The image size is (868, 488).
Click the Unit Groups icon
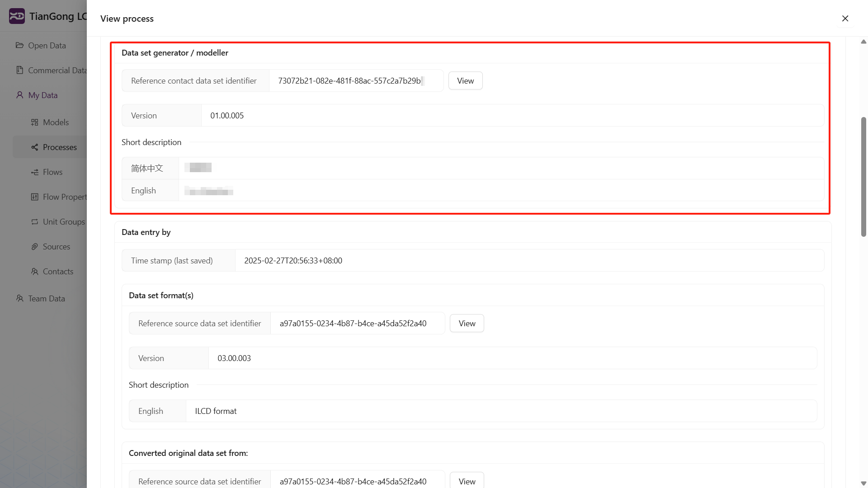[x=34, y=222]
